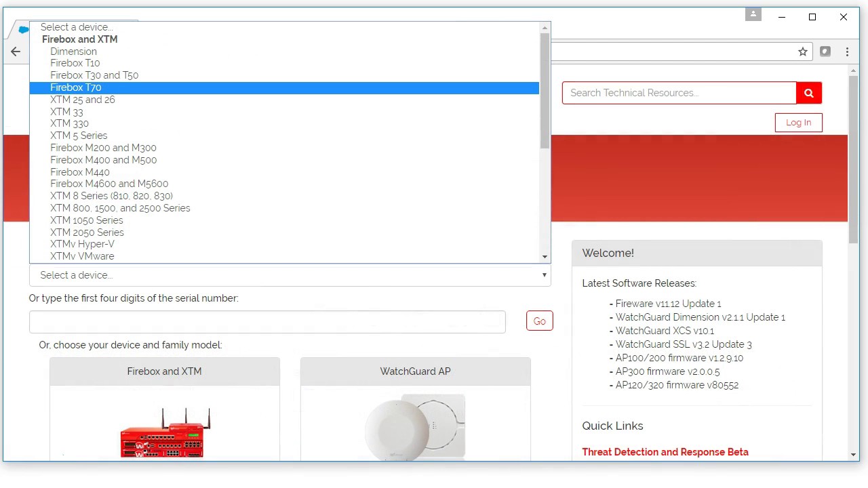Screen dimensions: 868x488
Task: Click the dropdown list scrollbar thumb
Action: 545,91
